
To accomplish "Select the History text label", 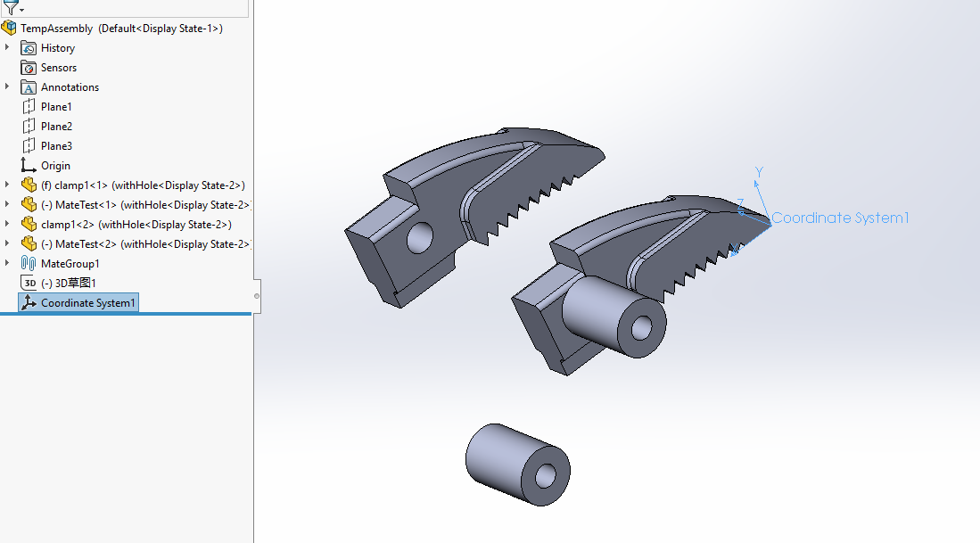I will pos(57,48).
